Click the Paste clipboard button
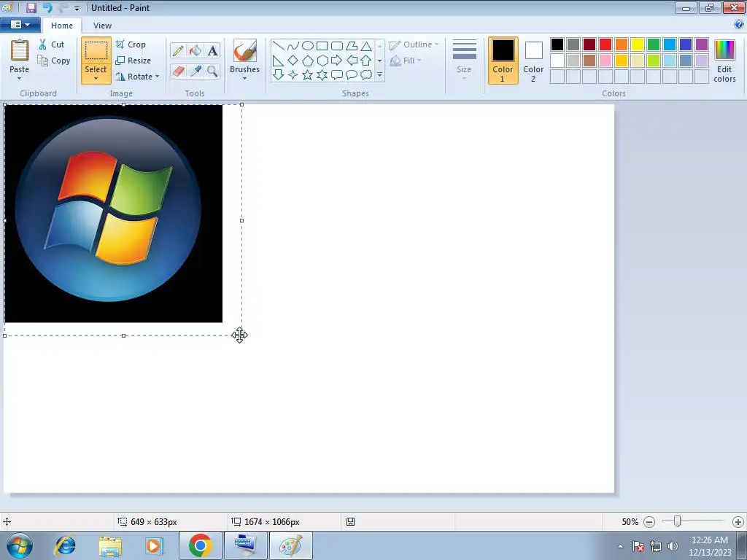 tap(19, 56)
